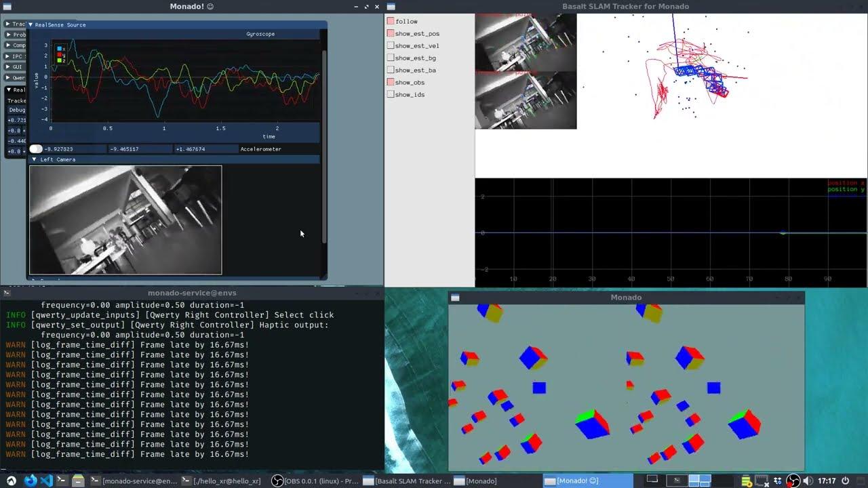Image resolution: width=868 pixels, height=488 pixels.
Task: Click accelerometer field showing -0.927823
Action: (x=75, y=149)
